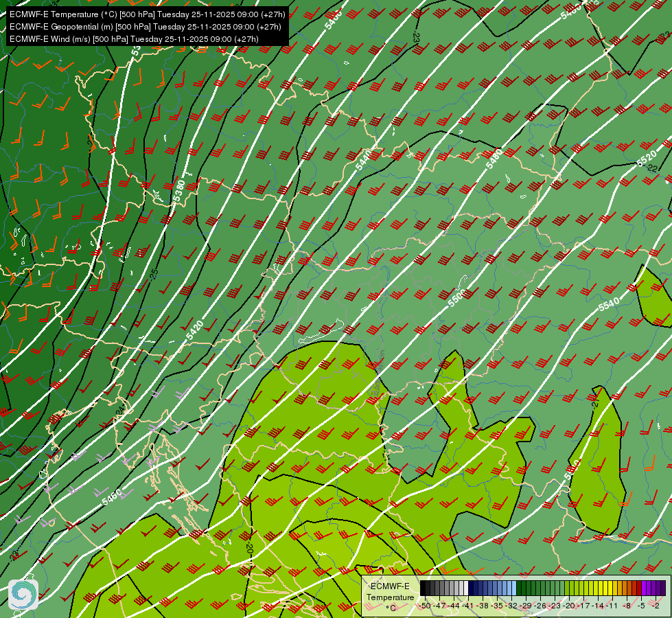Click the -35 legend tick value
The image size is (672, 618).
click(497, 606)
